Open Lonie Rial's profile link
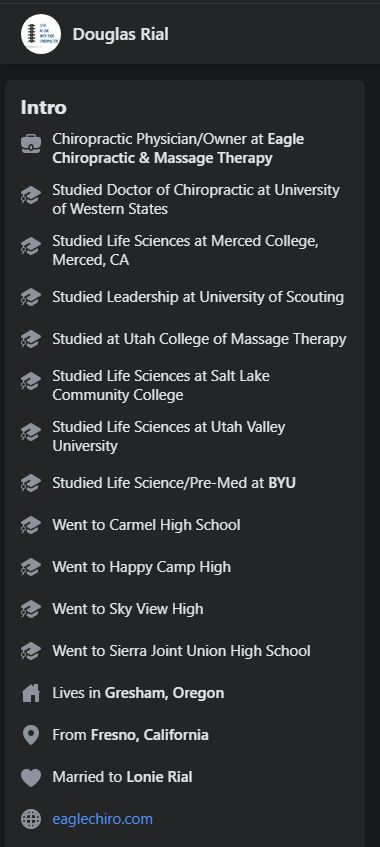The image size is (380, 847). tap(159, 777)
